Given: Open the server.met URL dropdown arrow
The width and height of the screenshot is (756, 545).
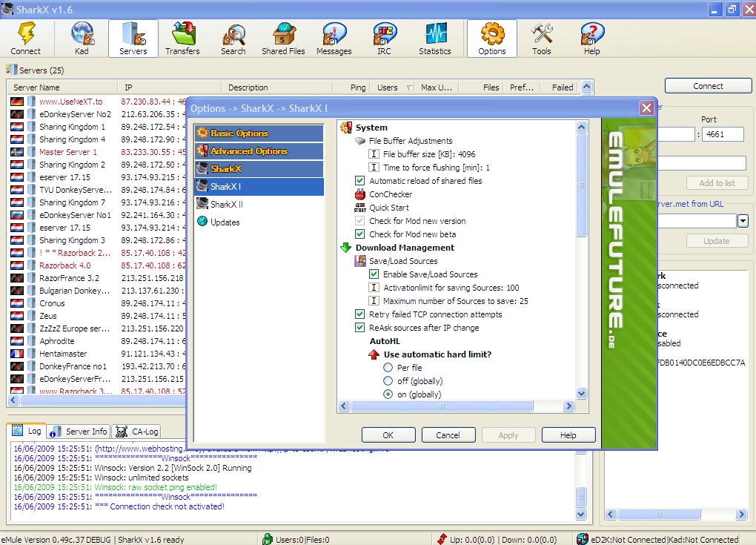Looking at the screenshot, I should [x=743, y=222].
